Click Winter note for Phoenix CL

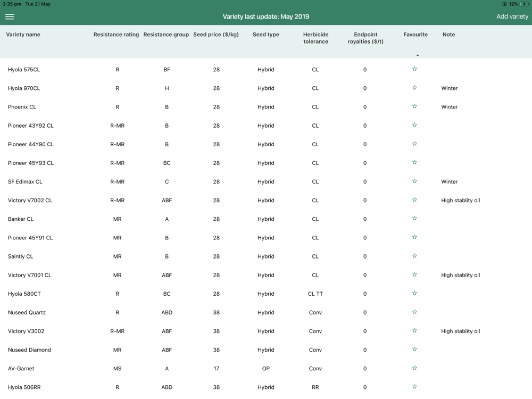(x=449, y=107)
